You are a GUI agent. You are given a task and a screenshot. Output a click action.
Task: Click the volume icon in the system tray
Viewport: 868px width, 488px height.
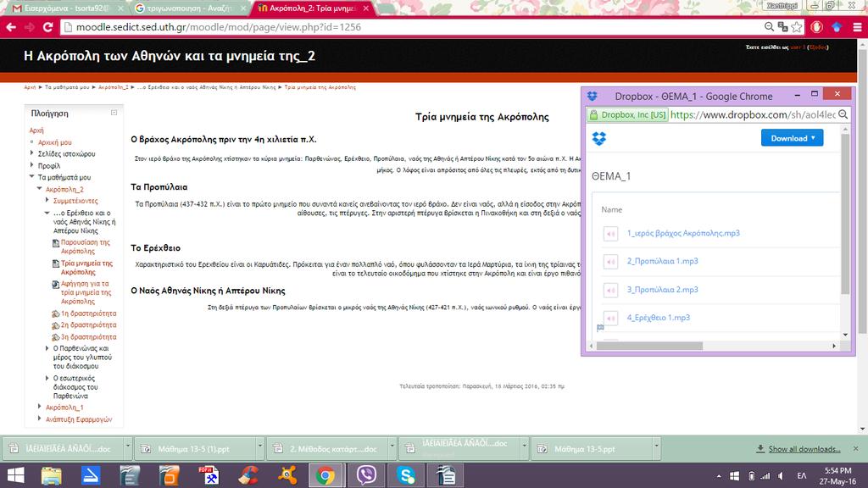tap(781, 476)
